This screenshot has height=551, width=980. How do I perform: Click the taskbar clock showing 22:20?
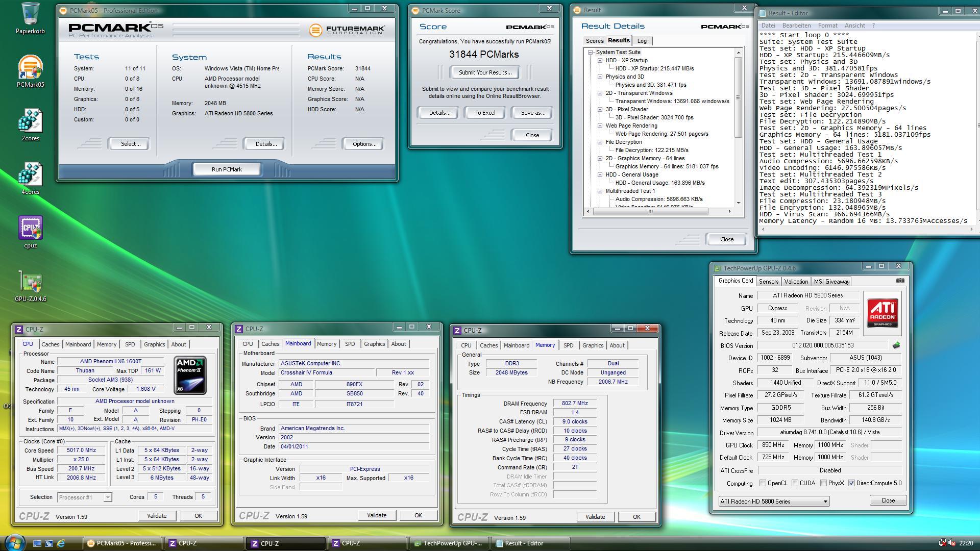click(966, 543)
